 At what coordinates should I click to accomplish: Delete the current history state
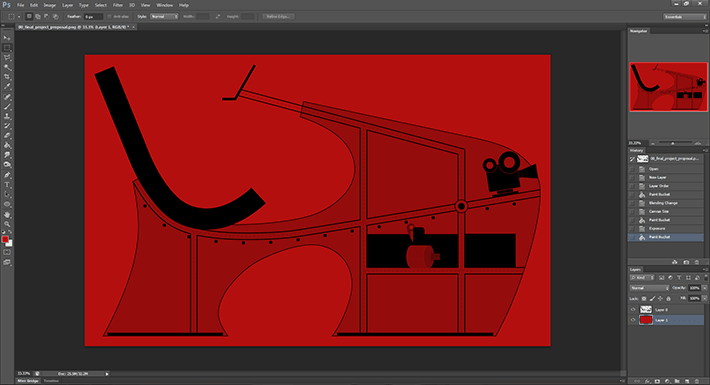696,262
